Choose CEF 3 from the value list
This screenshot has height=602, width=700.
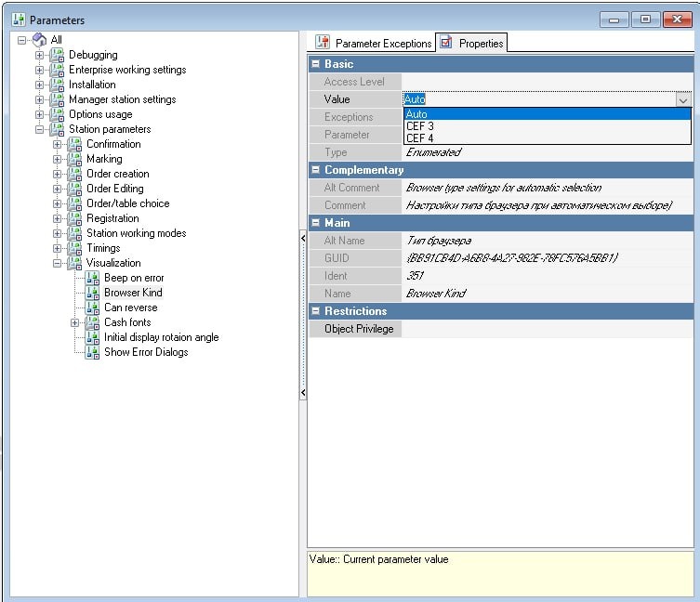click(x=420, y=126)
